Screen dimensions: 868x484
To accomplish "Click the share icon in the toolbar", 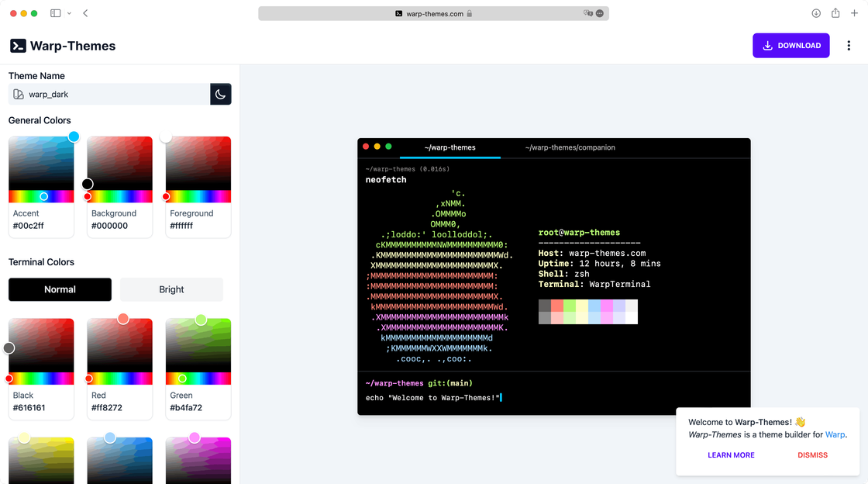I will pos(835,12).
